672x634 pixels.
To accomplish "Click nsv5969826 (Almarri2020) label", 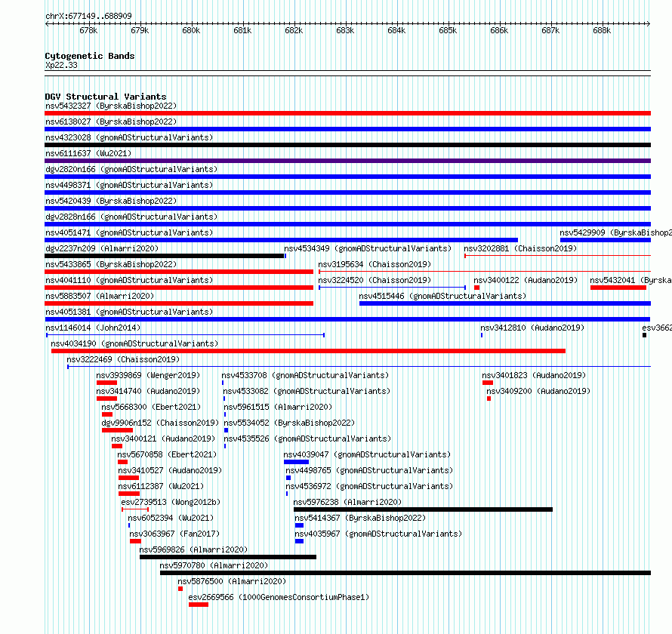I will (193, 549).
